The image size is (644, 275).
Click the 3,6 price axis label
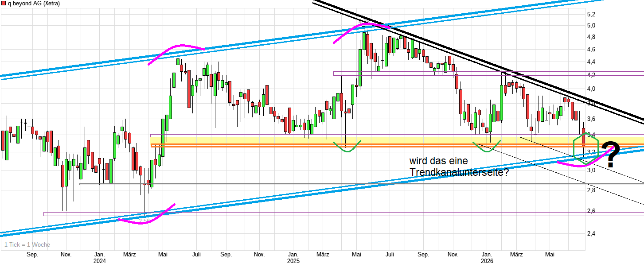pos(591,119)
